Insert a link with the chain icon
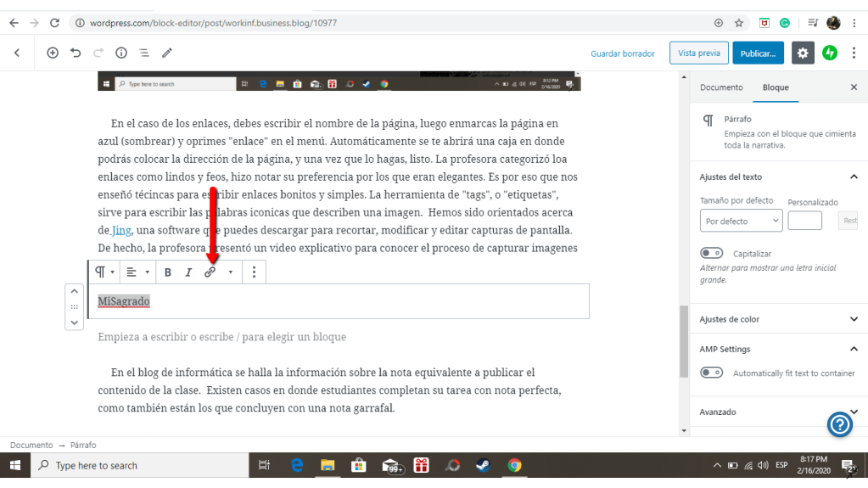This screenshot has height=488, width=868. (x=210, y=272)
